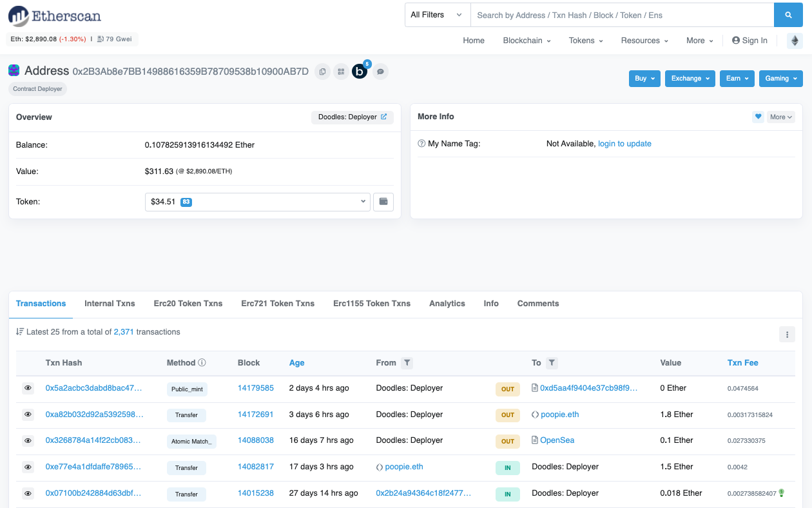Open the OpenSea address link
Viewport: 812px width, 508px height.
point(557,440)
